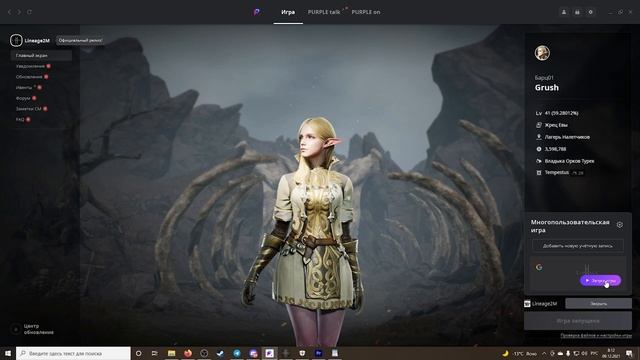The height and width of the screenshot is (360, 640).
Task: Open Cortana circle icon on taskbar
Action: point(138,353)
